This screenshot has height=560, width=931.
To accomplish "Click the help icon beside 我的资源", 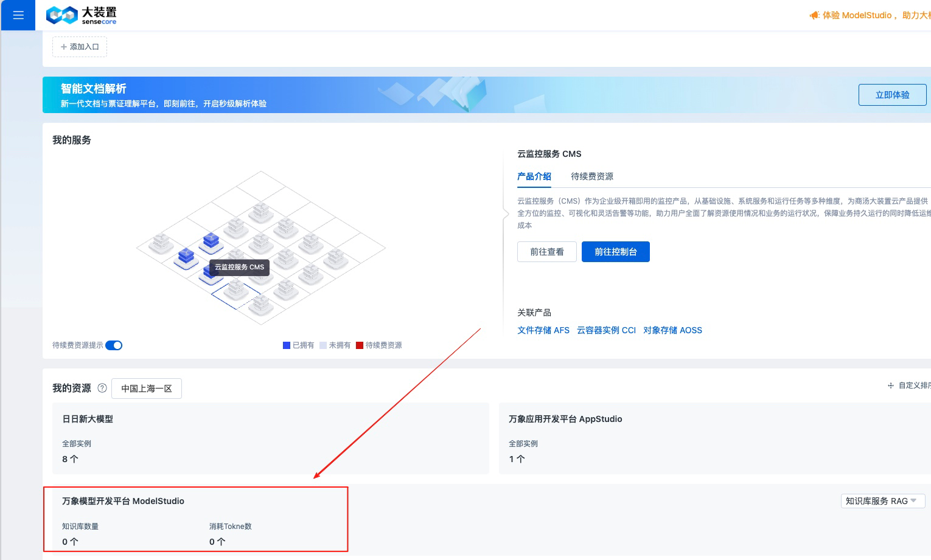I will [x=102, y=388].
